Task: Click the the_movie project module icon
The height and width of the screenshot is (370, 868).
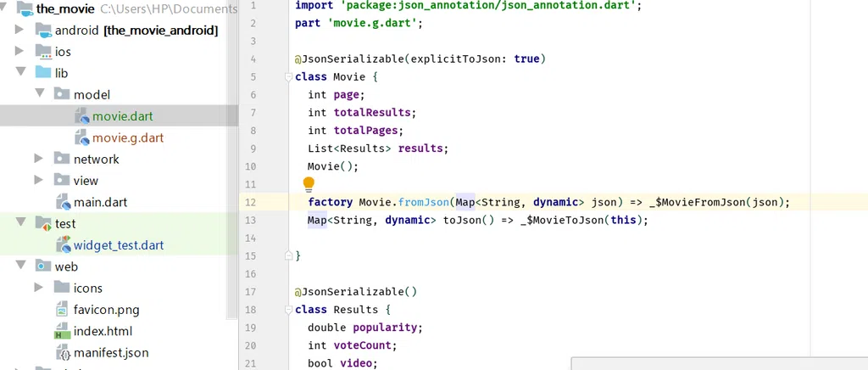Action: [x=24, y=8]
